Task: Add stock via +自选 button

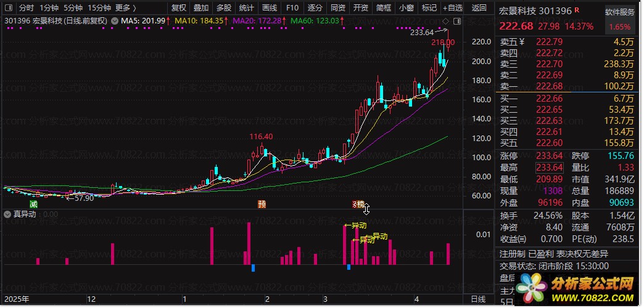Action: (x=453, y=7)
